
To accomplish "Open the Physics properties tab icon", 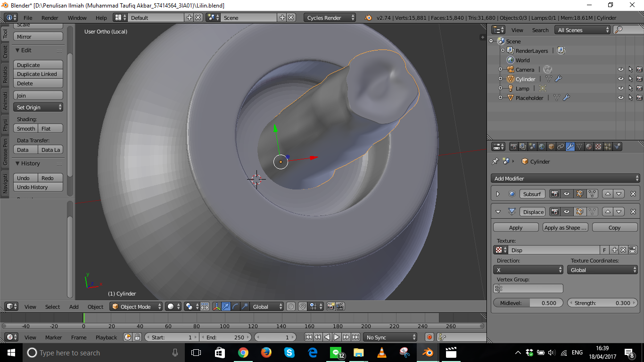I will (x=617, y=147).
